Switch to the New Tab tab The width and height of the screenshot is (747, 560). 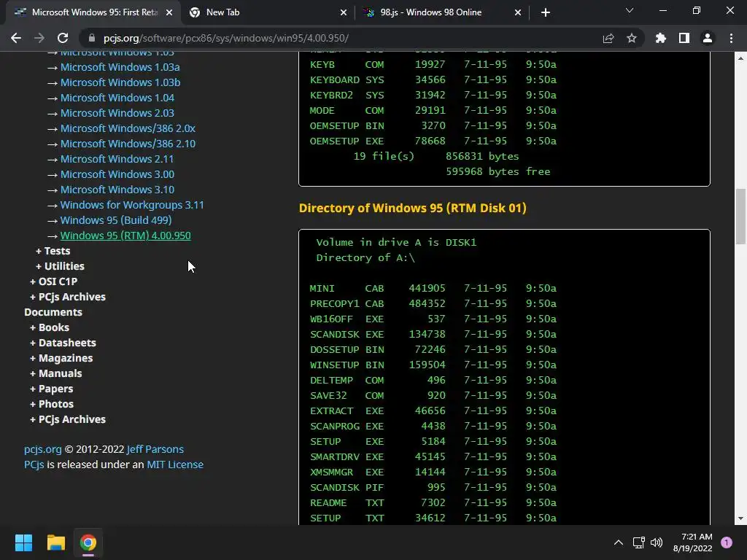[268, 12]
